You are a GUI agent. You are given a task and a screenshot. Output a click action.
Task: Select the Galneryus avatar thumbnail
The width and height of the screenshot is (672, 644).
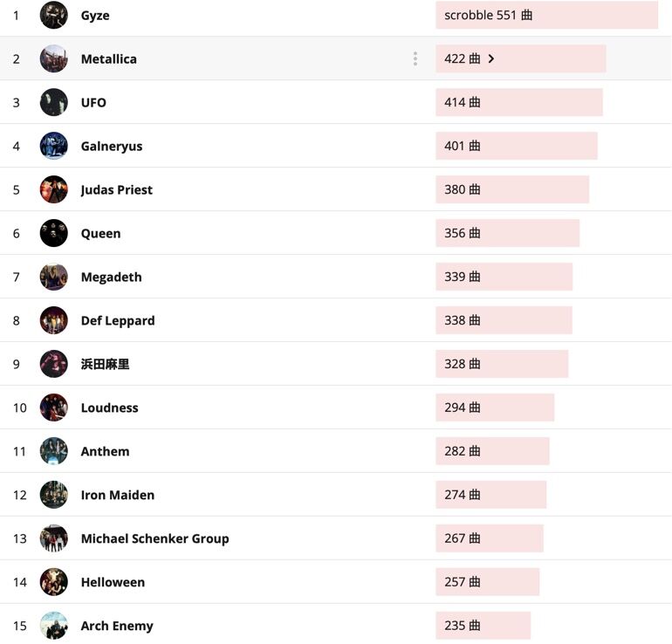(53, 146)
